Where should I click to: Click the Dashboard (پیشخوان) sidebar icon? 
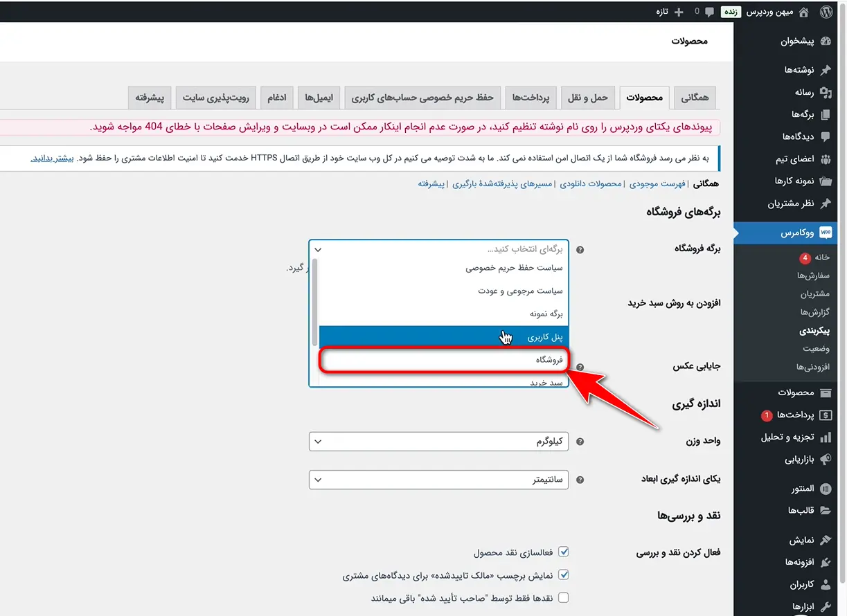(825, 42)
